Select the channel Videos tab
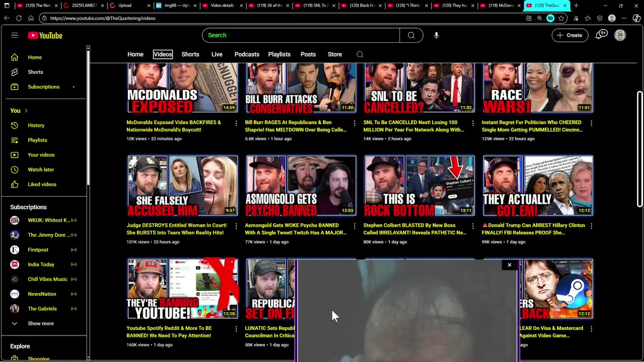Image resolution: width=644 pixels, height=362 pixels. 163,54
